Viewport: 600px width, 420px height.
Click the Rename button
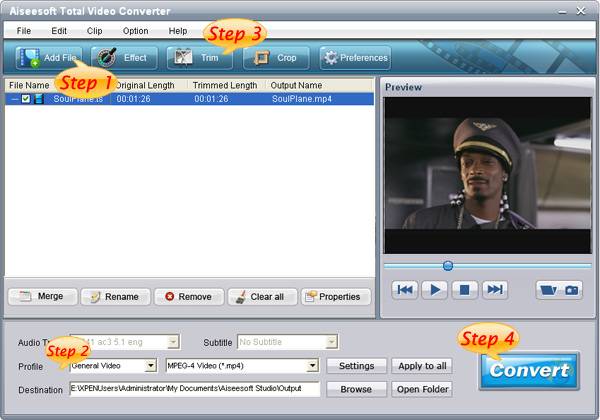click(116, 296)
